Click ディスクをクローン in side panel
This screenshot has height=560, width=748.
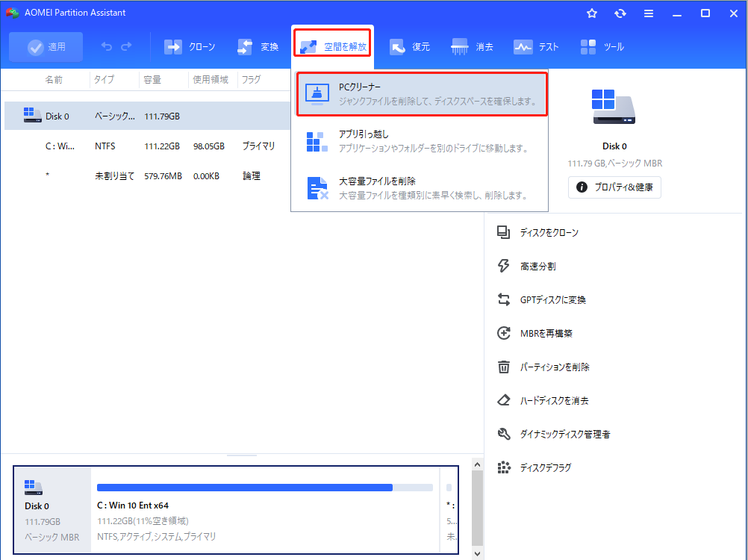pyautogui.click(x=549, y=233)
